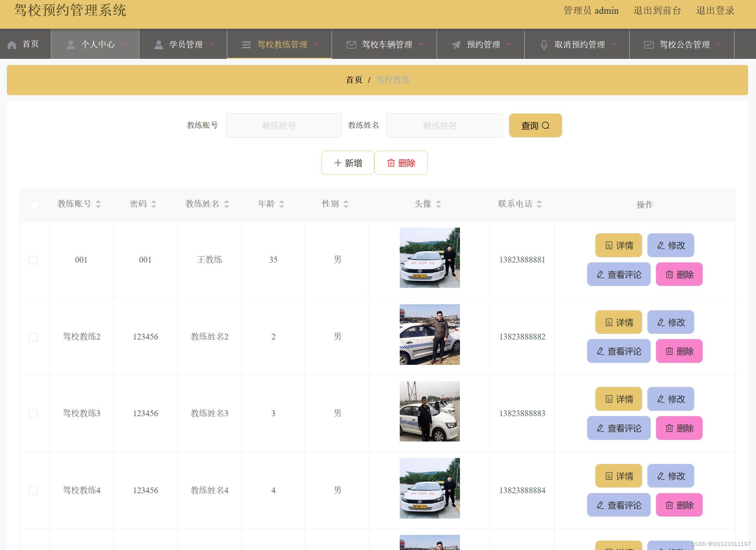This screenshot has height=550, width=756.
Task: Open the 预约管理 menu
Action: [x=481, y=44]
